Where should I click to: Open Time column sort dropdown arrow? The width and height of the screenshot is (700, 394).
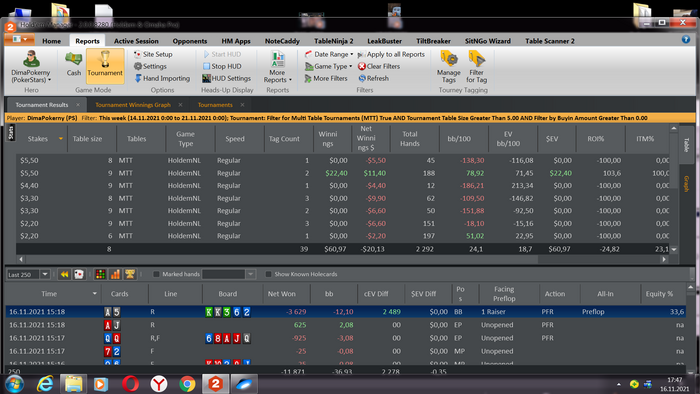click(95, 294)
